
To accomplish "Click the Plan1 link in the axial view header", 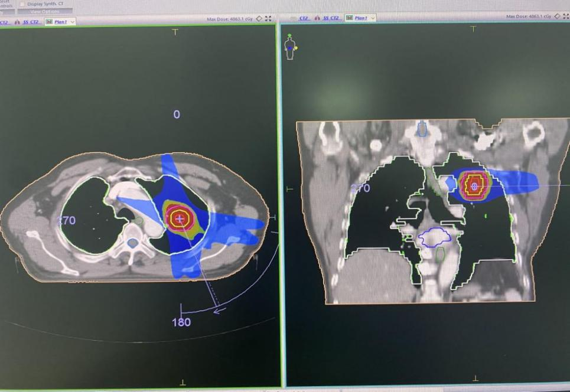I will [61, 22].
